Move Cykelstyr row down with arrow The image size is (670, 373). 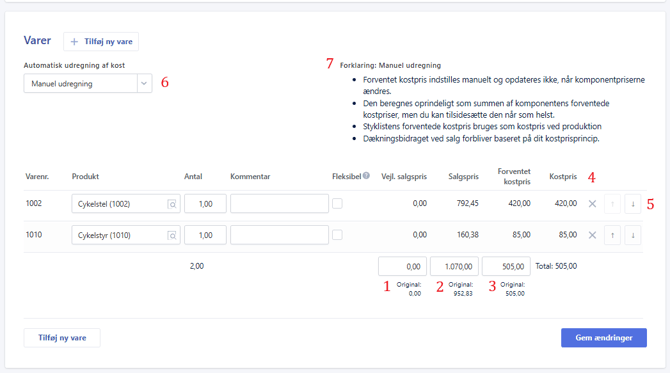click(x=633, y=235)
